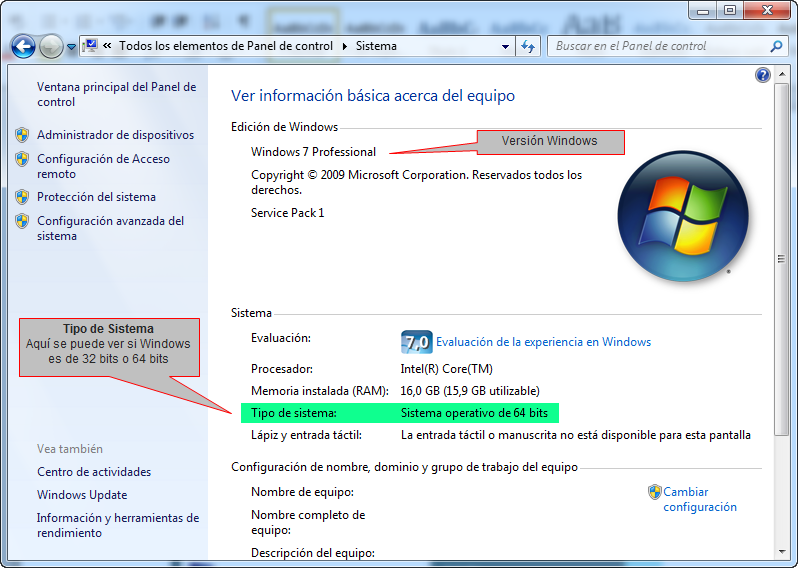Viewport: 798px width, 568px height.
Task: Open Centro de actividades link
Action: pyautogui.click(x=94, y=472)
